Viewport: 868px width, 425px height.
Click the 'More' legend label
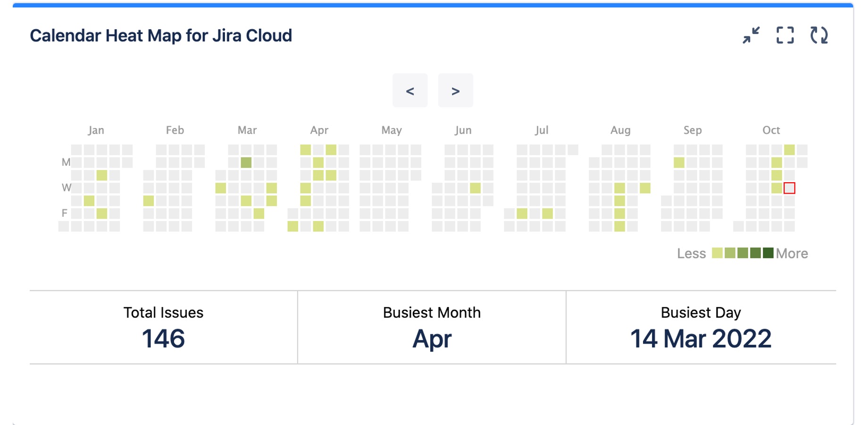click(792, 254)
